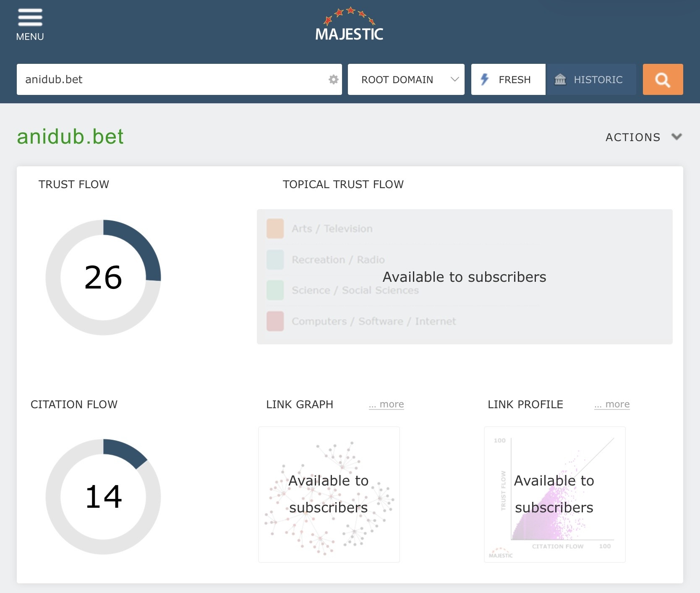
Task: Click the Science / Social Sciences swatch
Action: click(275, 290)
